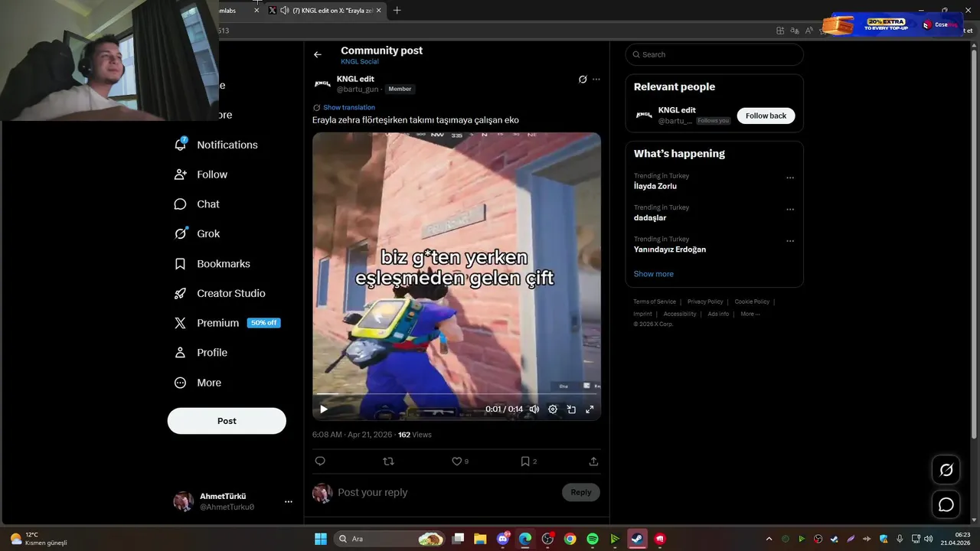980x551 pixels.
Task: Open more options for dadaşlar trend
Action: pos(790,210)
